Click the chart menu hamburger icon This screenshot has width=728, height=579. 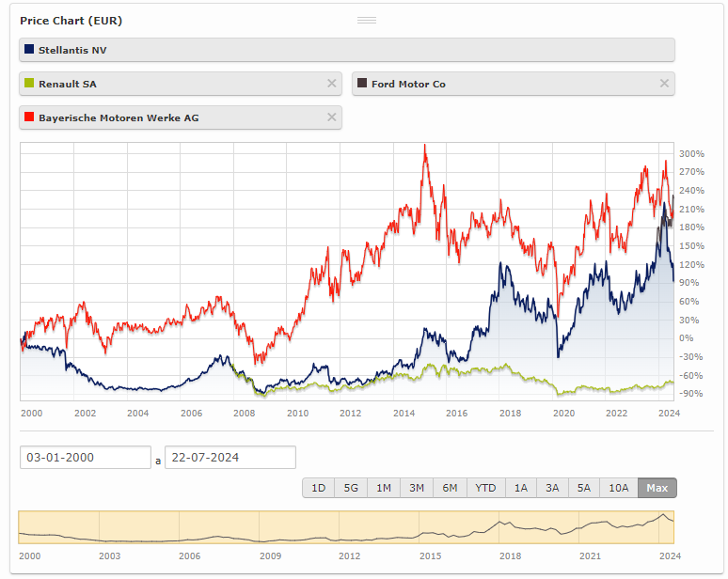pos(367,20)
